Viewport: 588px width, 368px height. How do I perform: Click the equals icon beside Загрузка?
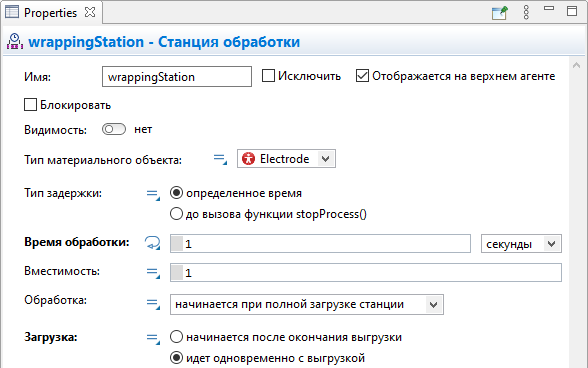[153, 338]
